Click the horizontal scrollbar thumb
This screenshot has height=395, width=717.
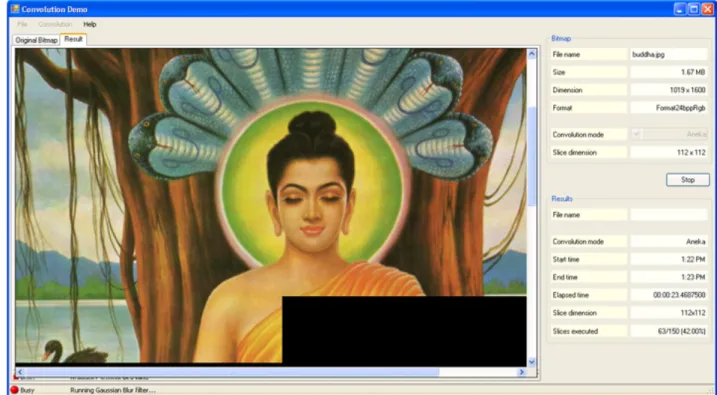232,372
